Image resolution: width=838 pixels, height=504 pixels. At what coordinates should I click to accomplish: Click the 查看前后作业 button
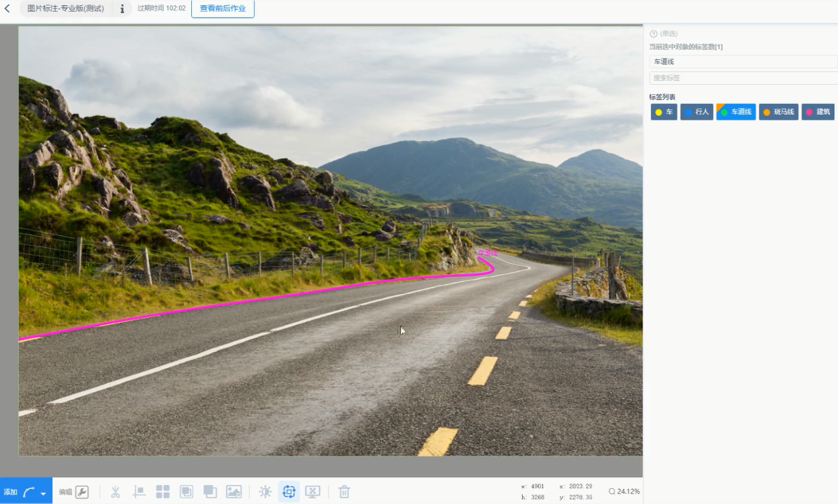tap(223, 9)
